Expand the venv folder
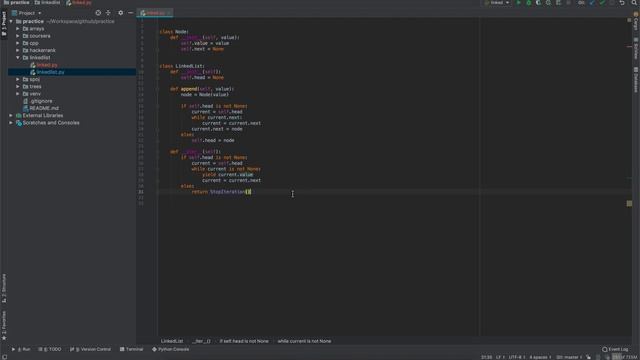Screen dimensions: 640x360 point(18,94)
